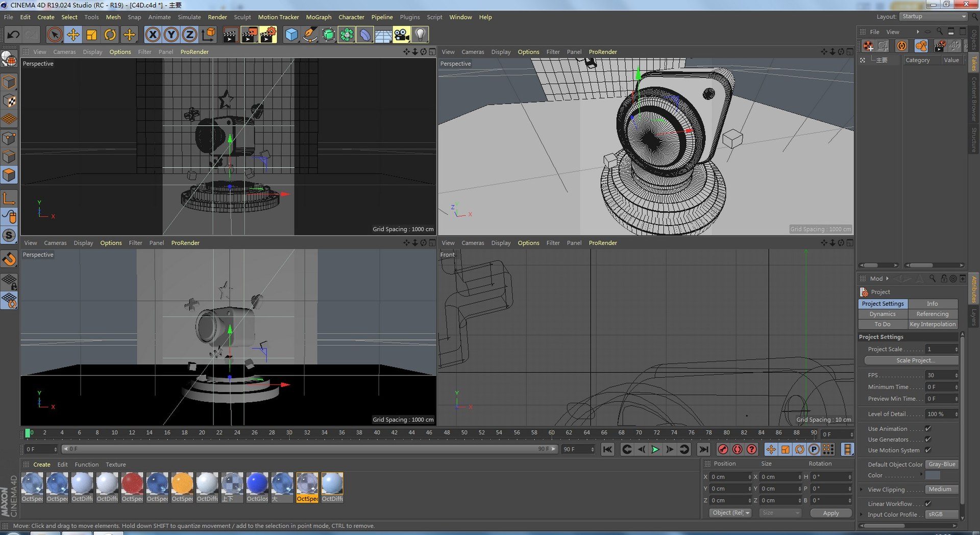Open the View Clipping Medium dropdown
This screenshot has height=535, width=980.
pos(942,490)
